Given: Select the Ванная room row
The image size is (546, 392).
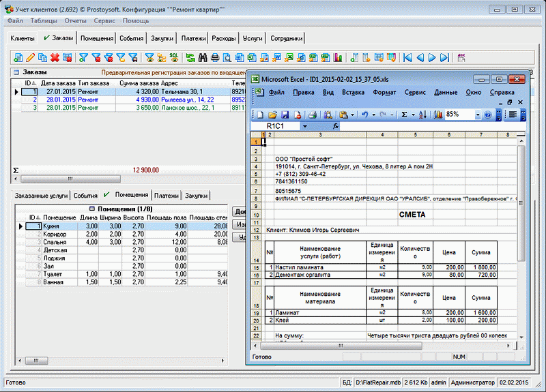Looking at the screenshot, I should coord(122,282).
